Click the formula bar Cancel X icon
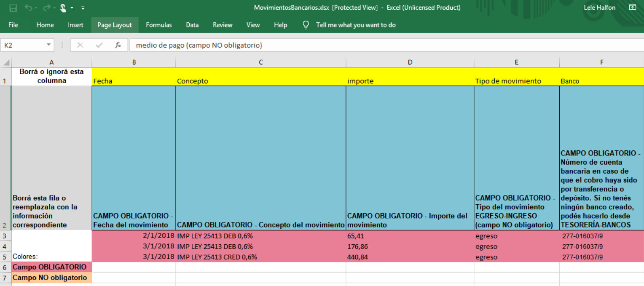The image size is (644, 286). [80, 45]
